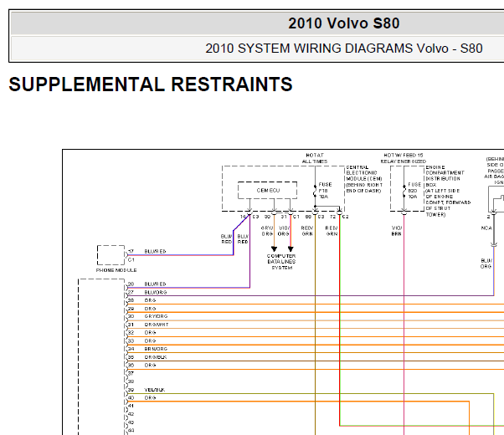
Task: Click the 'C1' connector label under pin 17
Action: click(131, 259)
